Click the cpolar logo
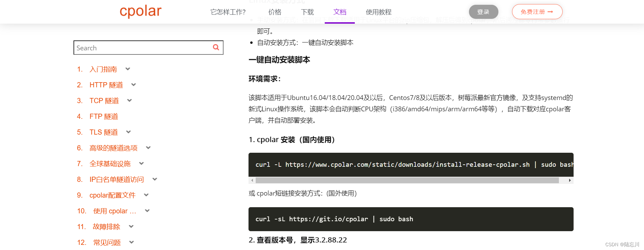 point(140,12)
